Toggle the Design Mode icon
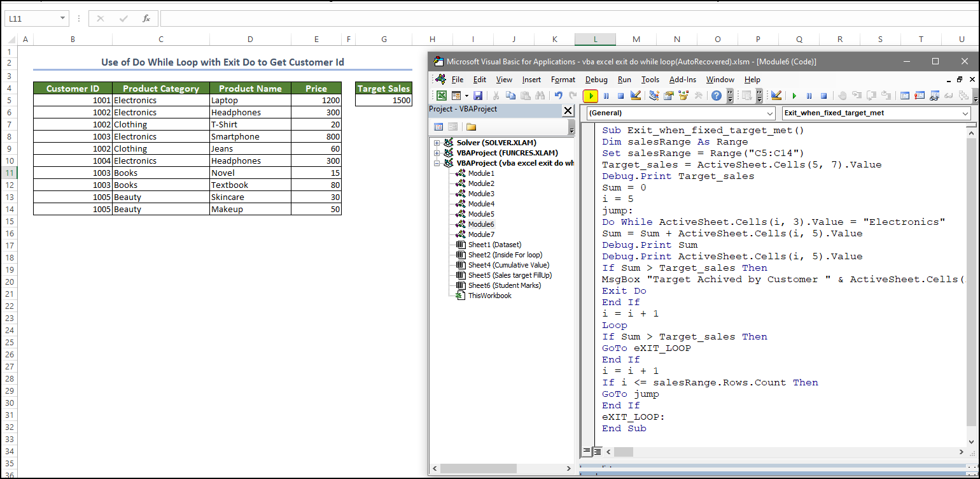Screen dimensions: 980x479 635,96
